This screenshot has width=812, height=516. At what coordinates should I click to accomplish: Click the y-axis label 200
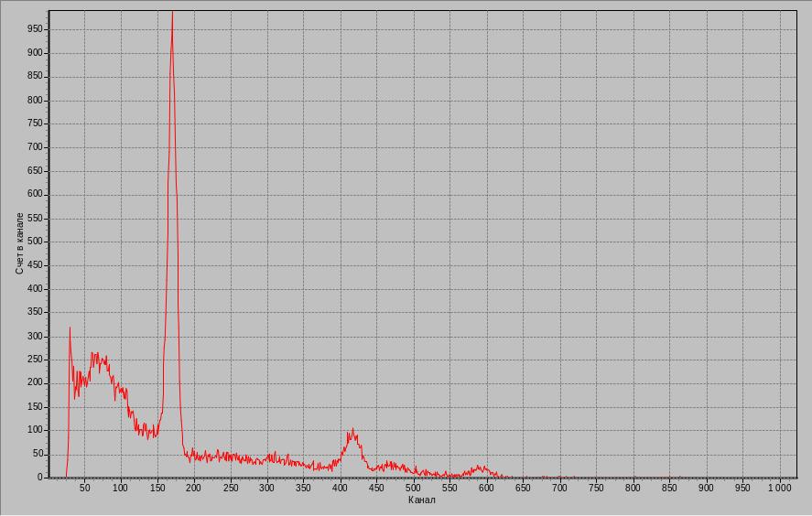(x=35, y=383)
